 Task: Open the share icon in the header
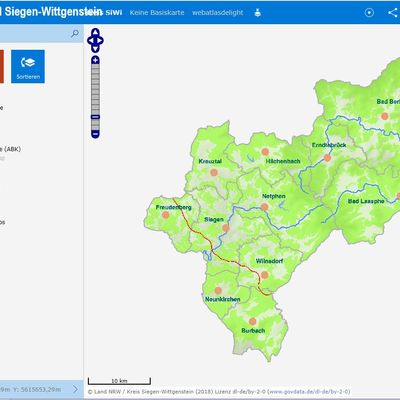[x=393, y=13]
